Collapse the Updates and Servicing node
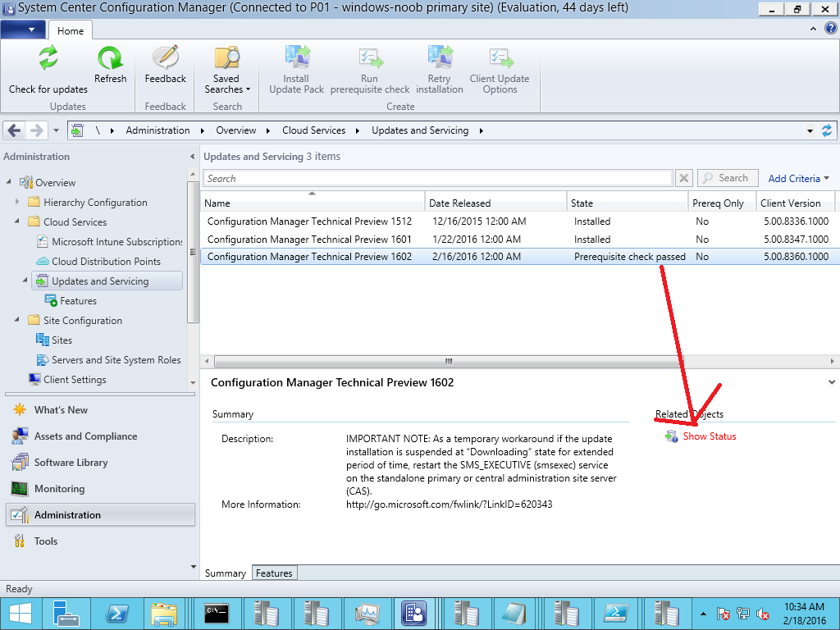This screenshot has height=630, width=840. 25,281
